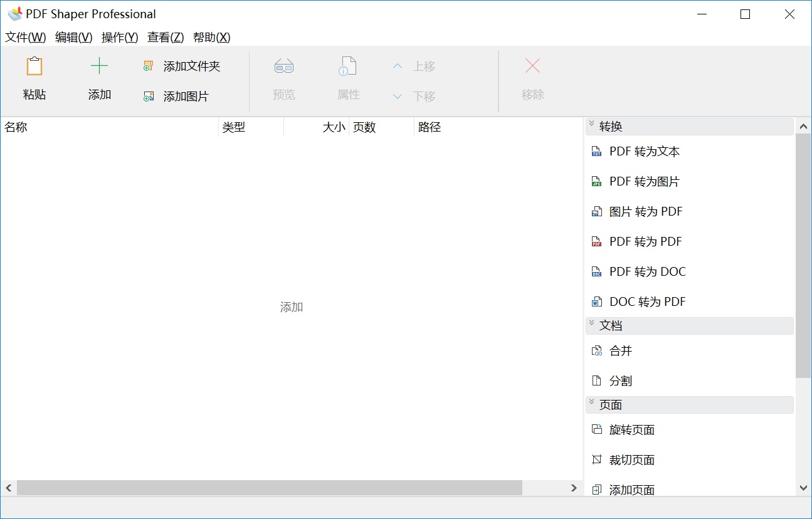Click the PDF 转为图片 JPG icon
Viewport: 812px width, 519px height.
pos(596,181)
